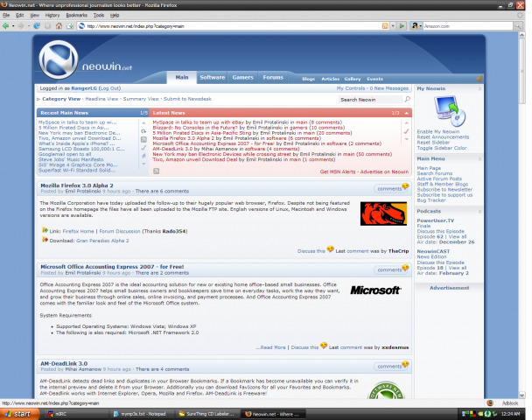Screen dimensions: 532x420
Task: Click the red checkmark in Latest News panel
Action: click(x=407, y=131)
